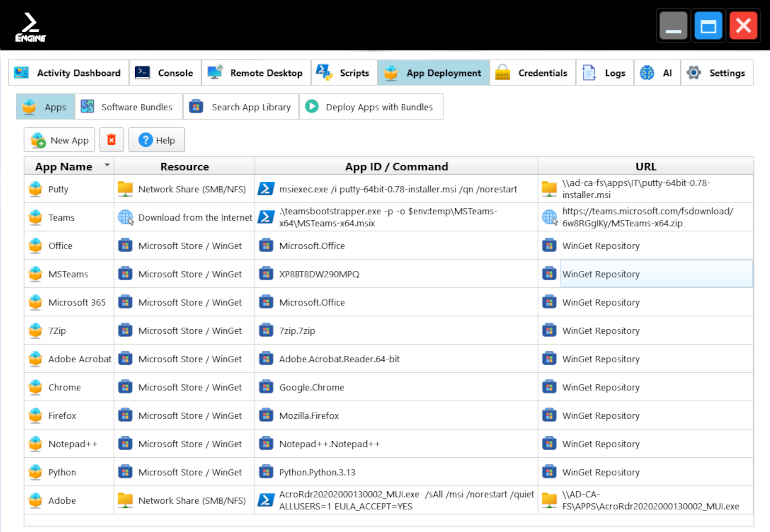Click the URL column header

(645, 166)
